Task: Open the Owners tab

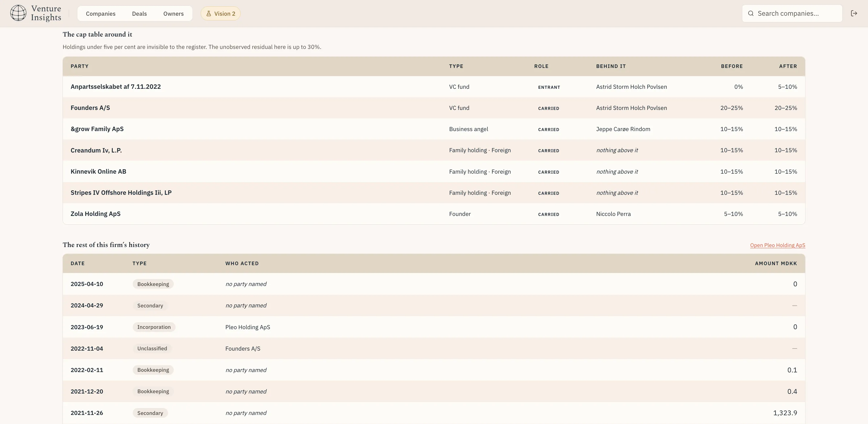Action: pos(173,14)
